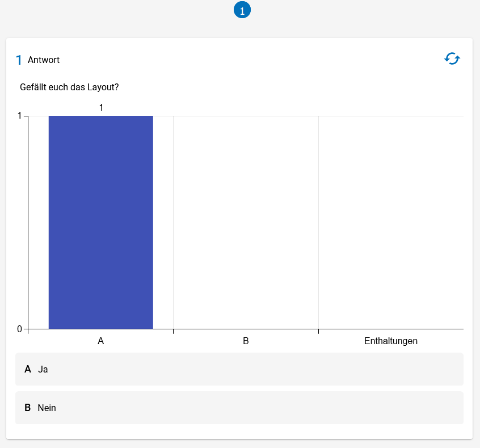Click the y-axis label 0
Image resolution: width=480 pixels, height=448 pixels.
[20, 329]
